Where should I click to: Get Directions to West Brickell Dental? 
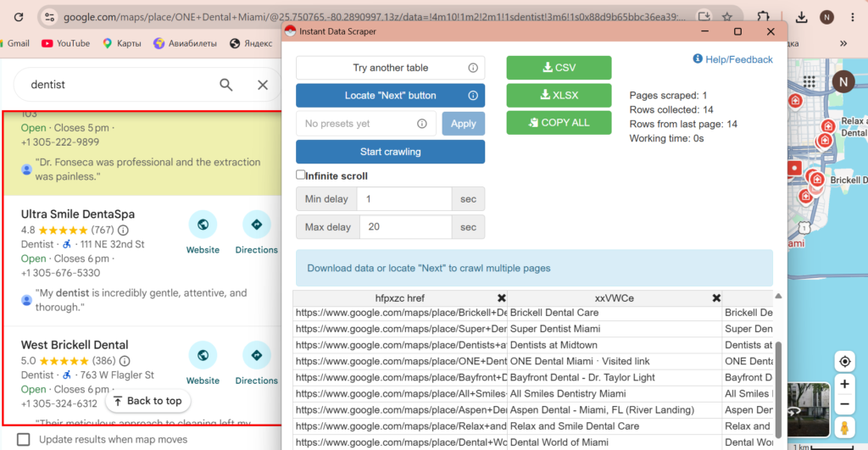[x=256, y=364]
